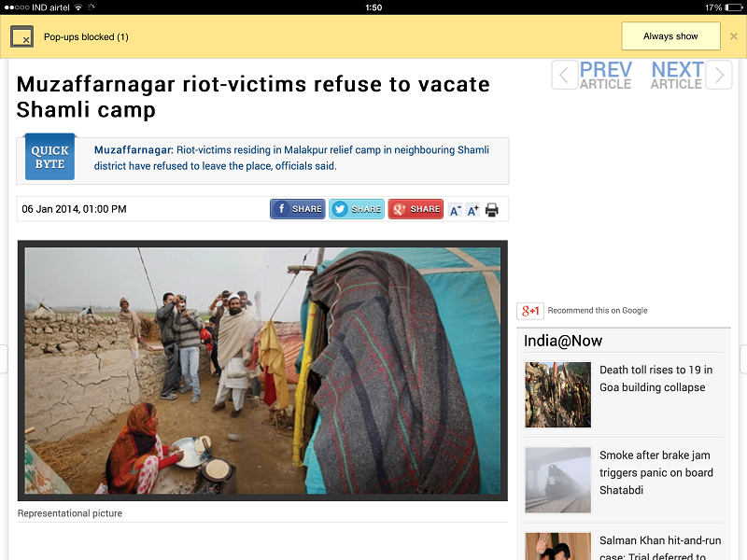The width and height of the screenshot is (747, 560).
Task: Open Smoke after brake jam Shatabdi story
Action: coord(656,472)
